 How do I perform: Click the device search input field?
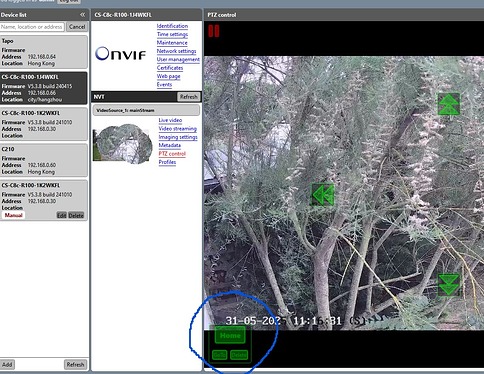[32, 27]
